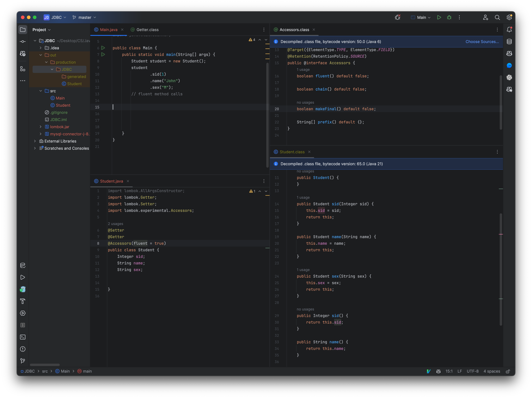Toggle mute breakpoints in the top toolbar
Viewport: 532px width, 398px height.
(397, 17)
